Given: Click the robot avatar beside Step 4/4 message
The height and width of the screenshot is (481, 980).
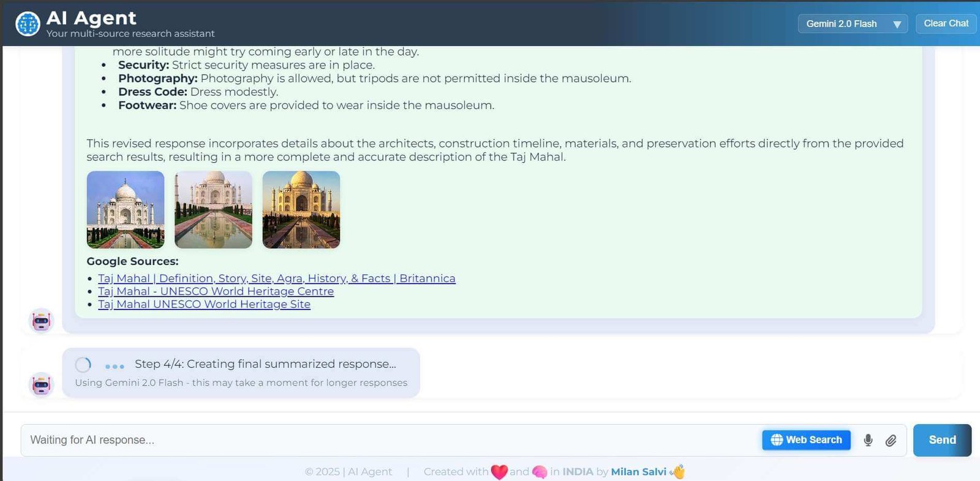Looking at the screenshot, I should click(42, 384).
